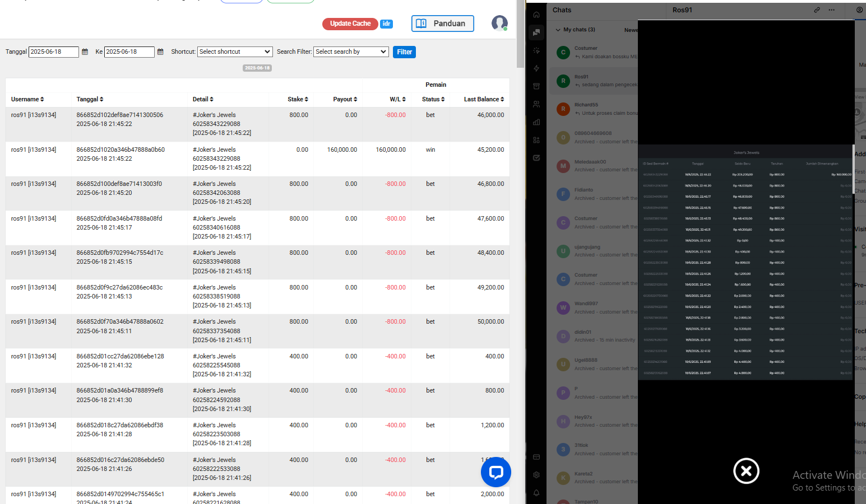
Task: Open archived chat Ugel8888
Action: click(594, 364)
